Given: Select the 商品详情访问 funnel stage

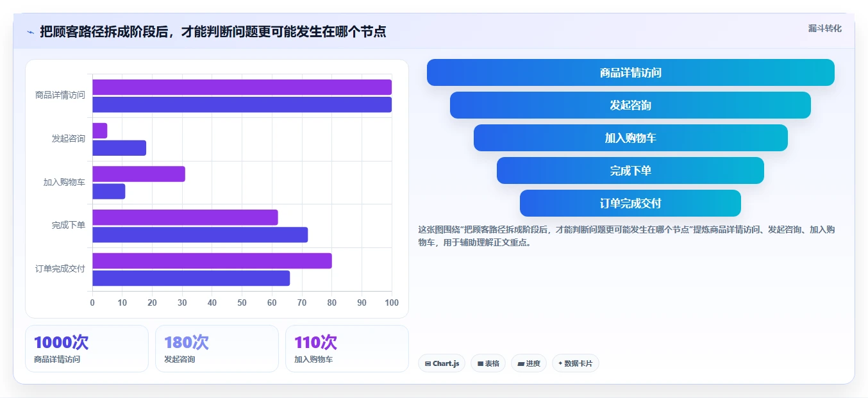Looking at the screenshot, I should [631, 72].
